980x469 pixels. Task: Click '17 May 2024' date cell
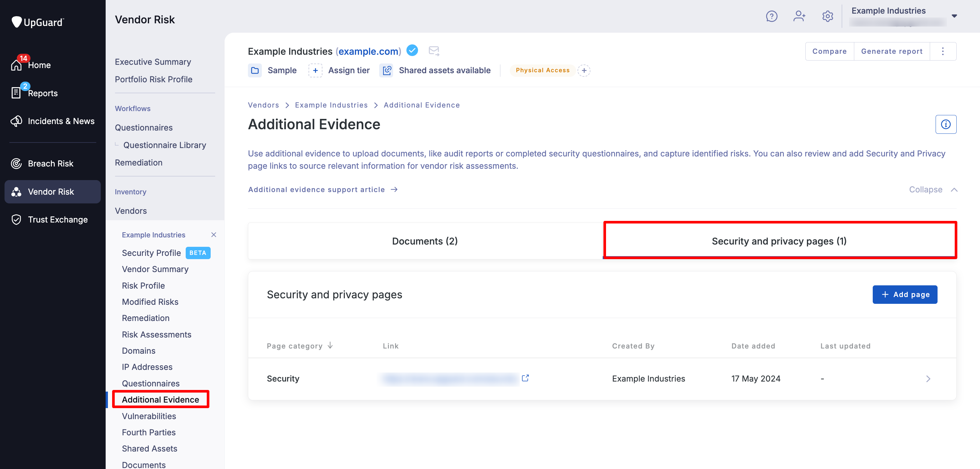point(755,378)
